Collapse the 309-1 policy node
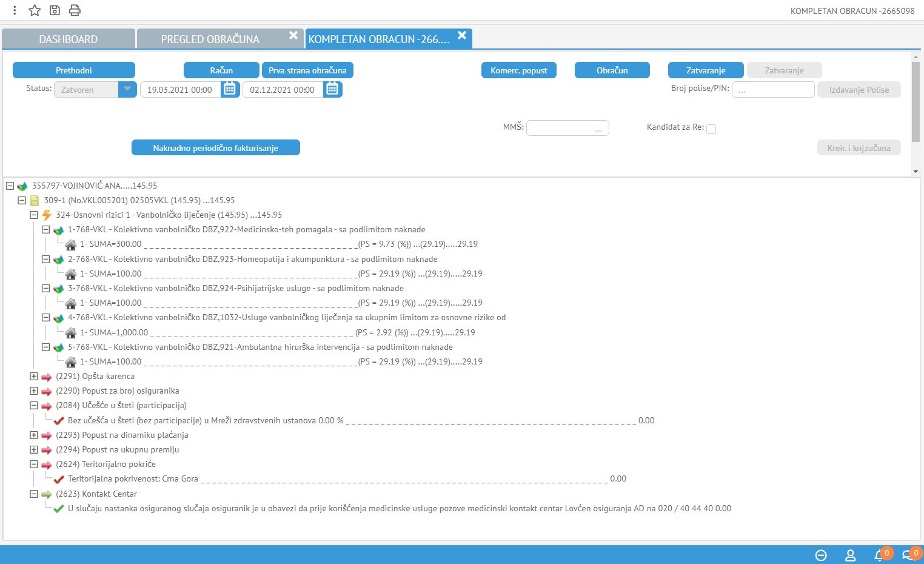The image size is (924, 564). tap(22, 200)
